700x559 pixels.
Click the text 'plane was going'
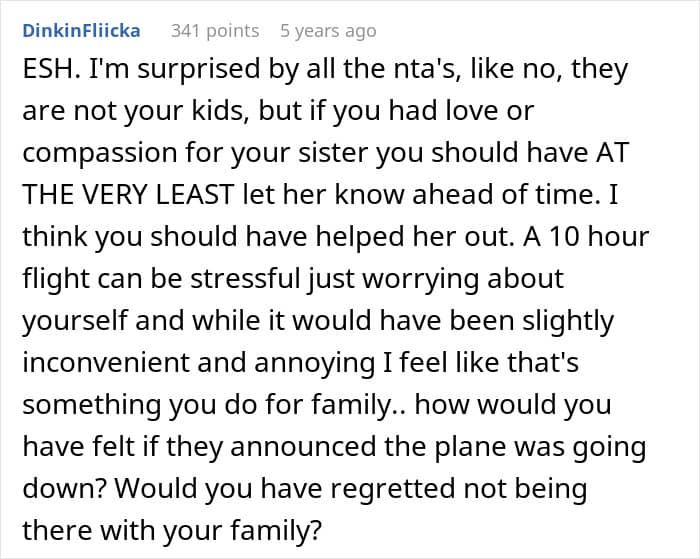541,447
